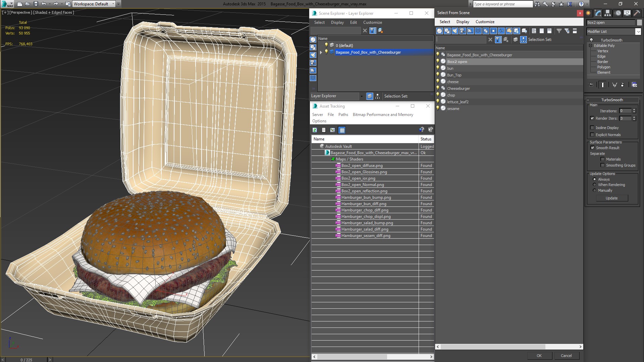The image size is (644, 362).
Task: Open the Help dropdown arrow
Action: coord(587,4)
